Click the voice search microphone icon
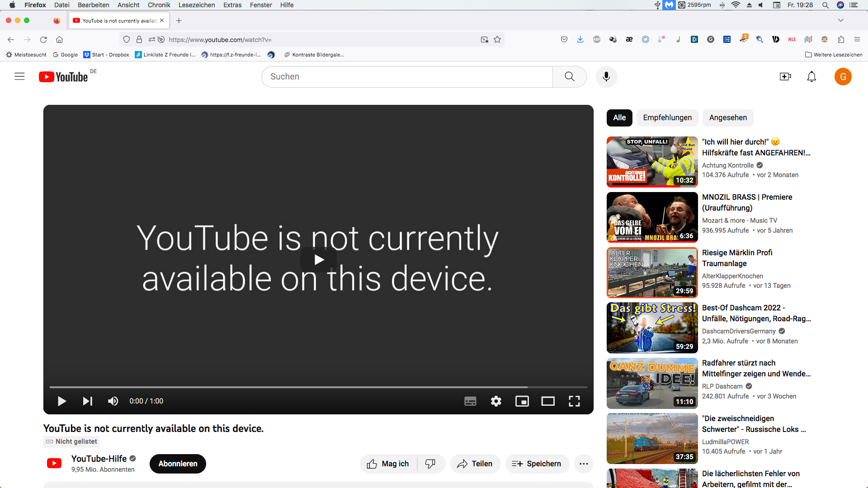The width and height of the screenshot is (868, 488). [606, 77]
